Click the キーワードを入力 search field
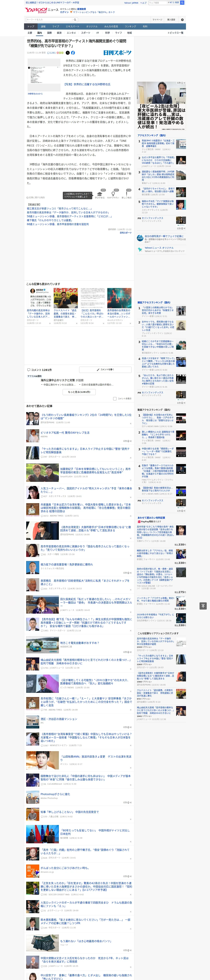 49,19
